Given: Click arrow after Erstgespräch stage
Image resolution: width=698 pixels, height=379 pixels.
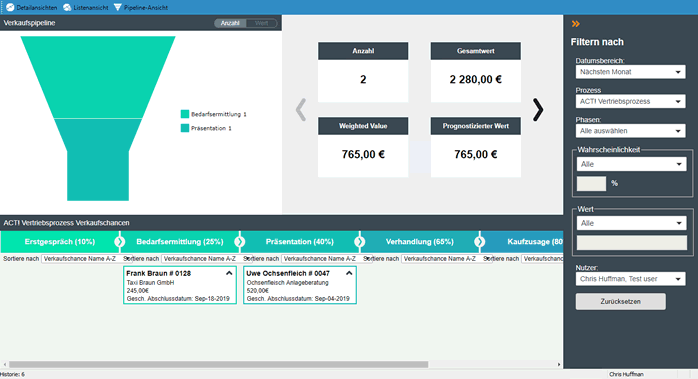Looking at the screenshot, I should pos(119,242).
